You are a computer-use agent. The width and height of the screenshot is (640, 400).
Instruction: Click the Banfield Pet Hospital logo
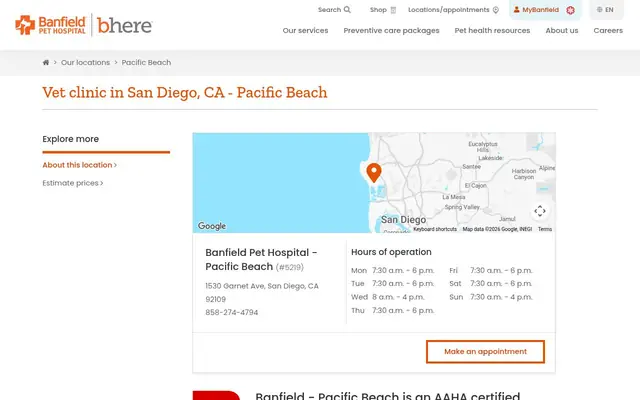tap(50, 25)
